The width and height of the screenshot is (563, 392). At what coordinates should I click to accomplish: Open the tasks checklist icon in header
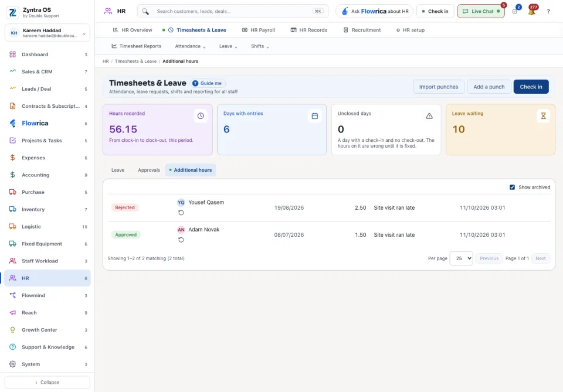[x=515, y=11]
